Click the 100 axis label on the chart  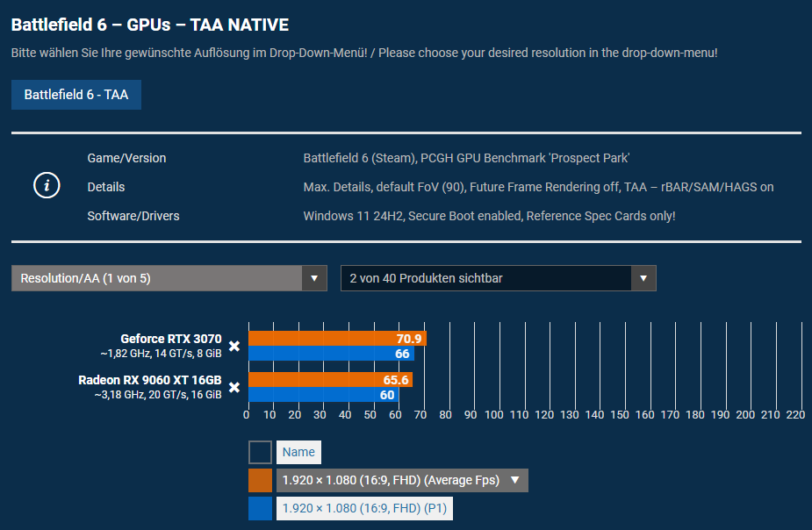pyautogui.click(x=494, y=414)
